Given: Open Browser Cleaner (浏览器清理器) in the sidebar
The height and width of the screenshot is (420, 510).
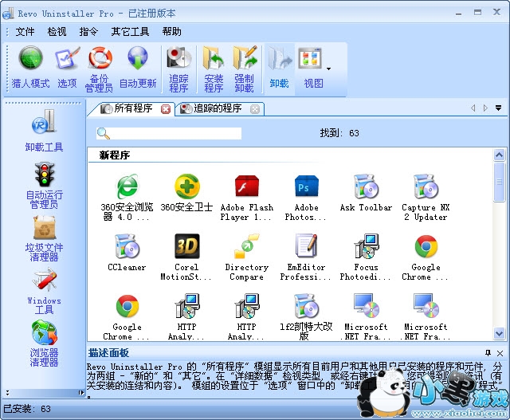Looking at the screenshot, I should (x=44, y=343).
